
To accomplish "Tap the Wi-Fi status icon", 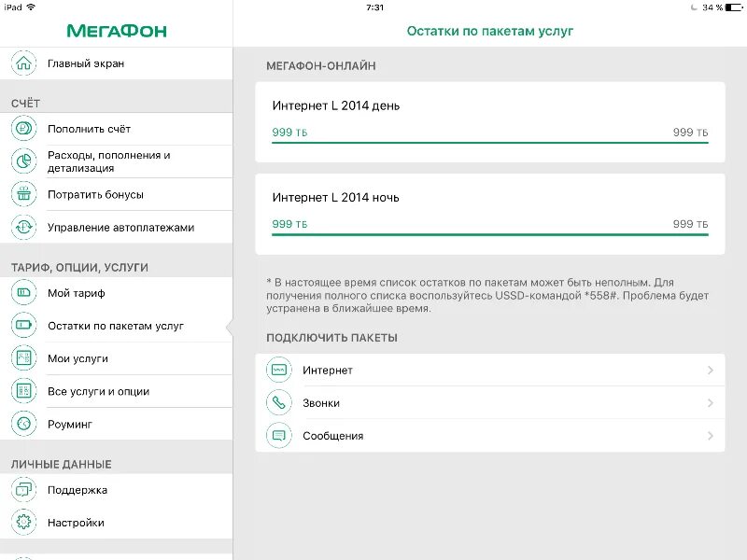I will [x=32, y=7].
